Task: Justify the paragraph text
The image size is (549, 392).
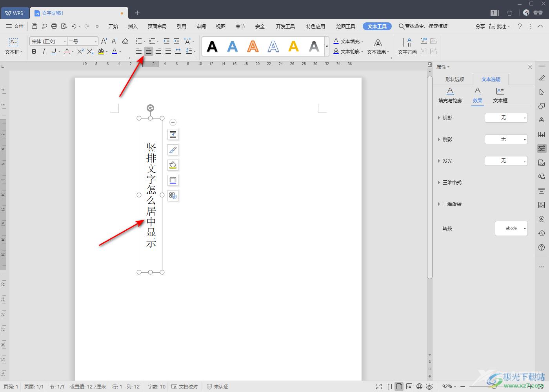Action: click(168, 51)
